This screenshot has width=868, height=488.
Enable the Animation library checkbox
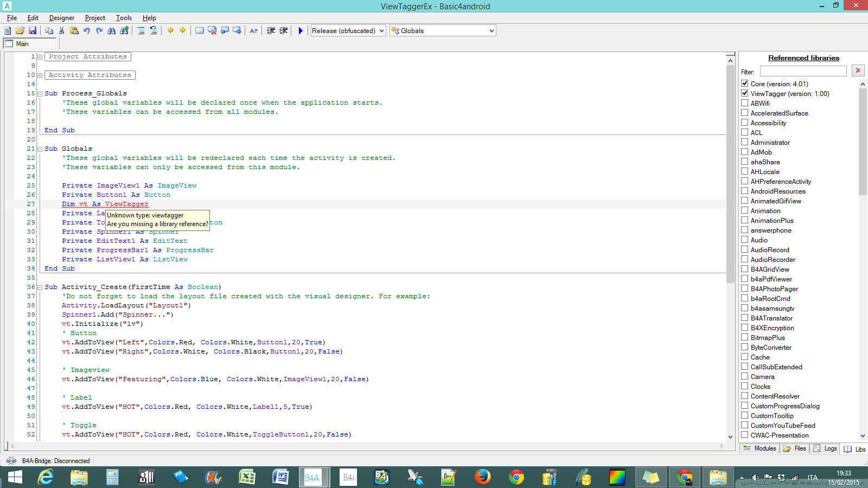[745, 210]
